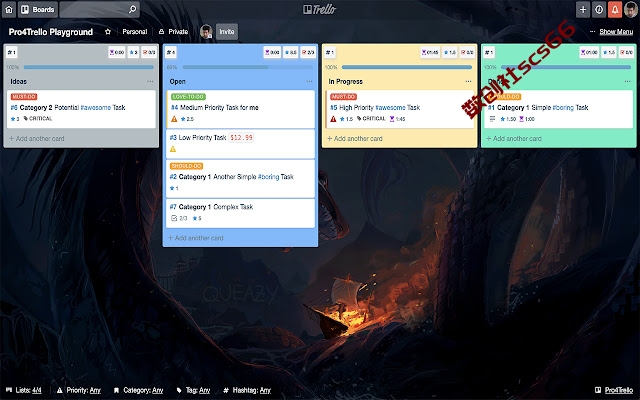Image resolution: width=640 pixels, height=400 pixels.
Task: Click the Ideas list progress bar
Action: tap(89, 67)
